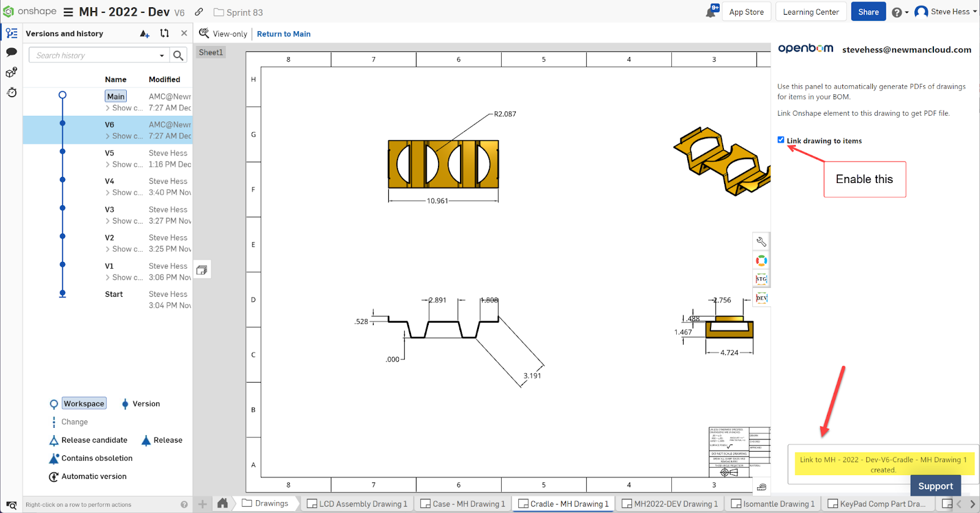
Task: Open the cube-shaped sidebar icon below comments
Action: (x=12, y=72)
